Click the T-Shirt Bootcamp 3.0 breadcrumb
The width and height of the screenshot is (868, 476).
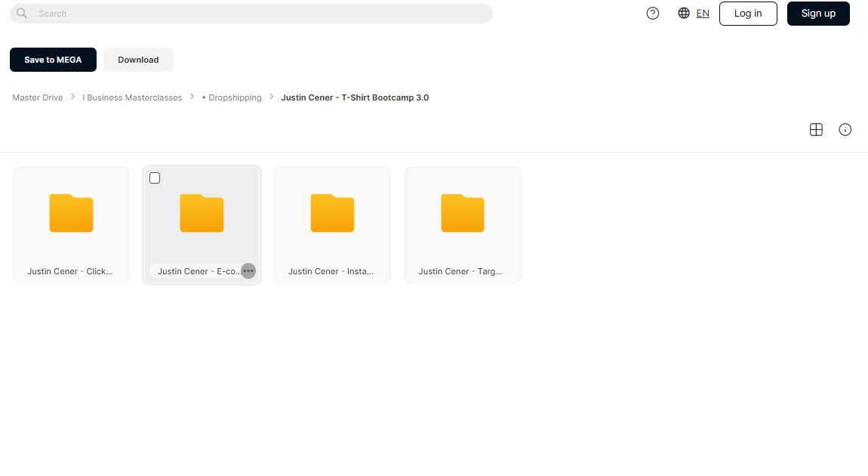[355, 97]
